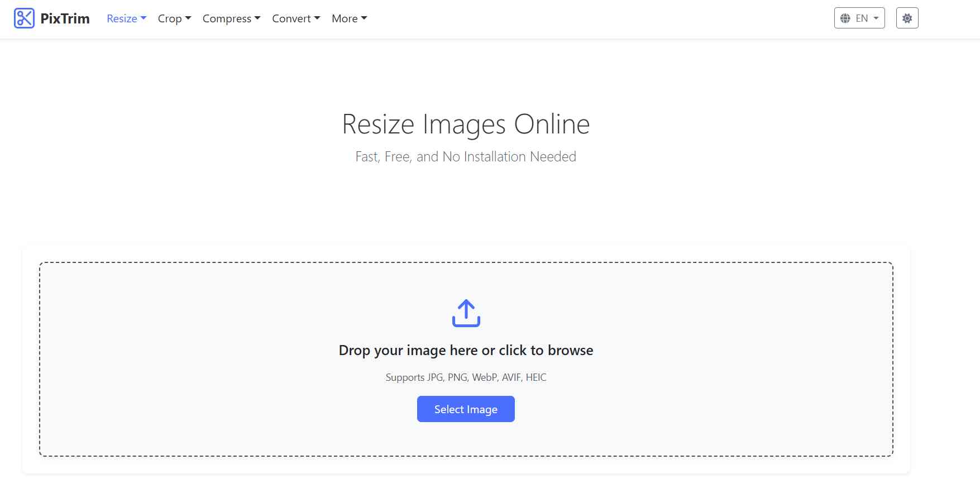Click the caret arrow beside Resize
This screenshot has height=493, width=980.
(144, 18)
